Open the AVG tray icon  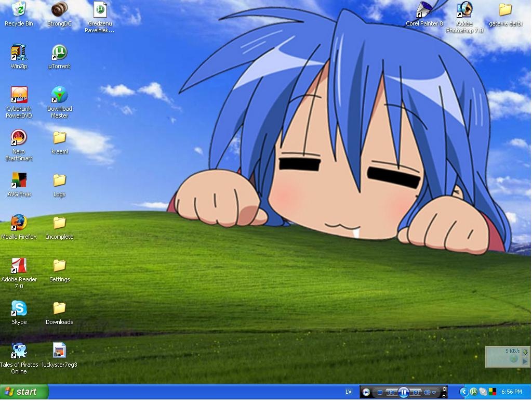pyautogui.click(x=493, y=392)
